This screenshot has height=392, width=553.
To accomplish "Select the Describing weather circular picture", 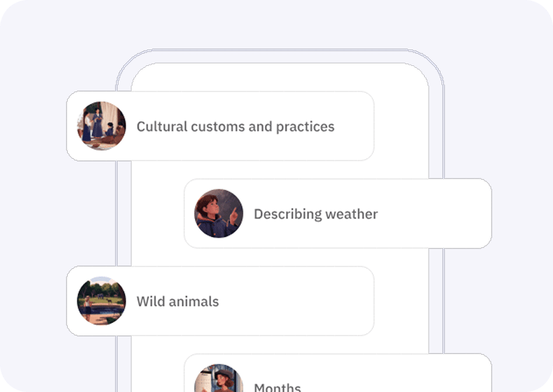I will (x=219, y=213).
